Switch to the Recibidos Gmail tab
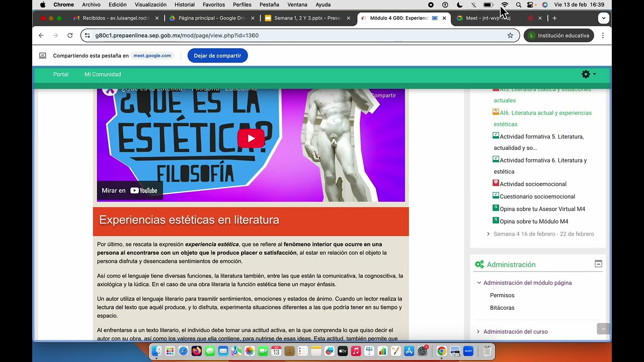The height and width of the screenshot is (362, 644). (x=116, y=18)
